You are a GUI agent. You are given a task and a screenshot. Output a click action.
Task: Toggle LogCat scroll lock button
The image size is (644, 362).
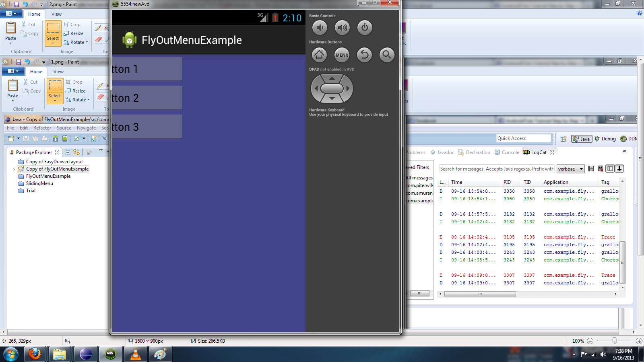(619, 169)
